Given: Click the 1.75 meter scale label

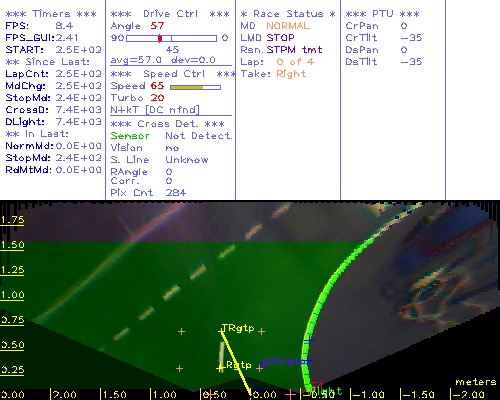Looking at the screenshot, I should point(12,220).
